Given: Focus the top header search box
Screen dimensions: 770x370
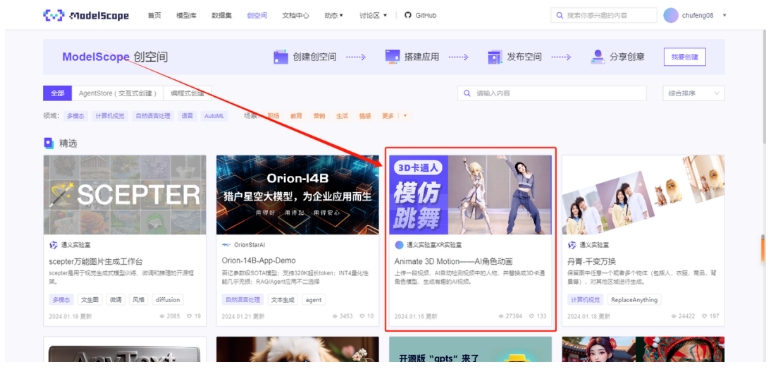Looking at the screenshot, I should pos(604,15).
